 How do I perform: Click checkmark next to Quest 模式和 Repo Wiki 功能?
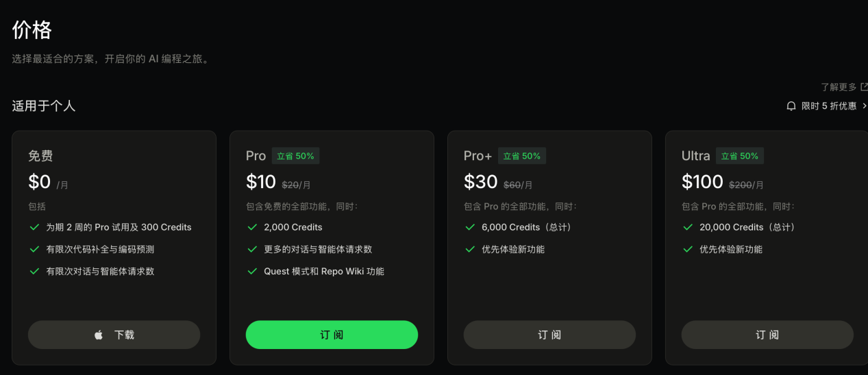point(251,271)
